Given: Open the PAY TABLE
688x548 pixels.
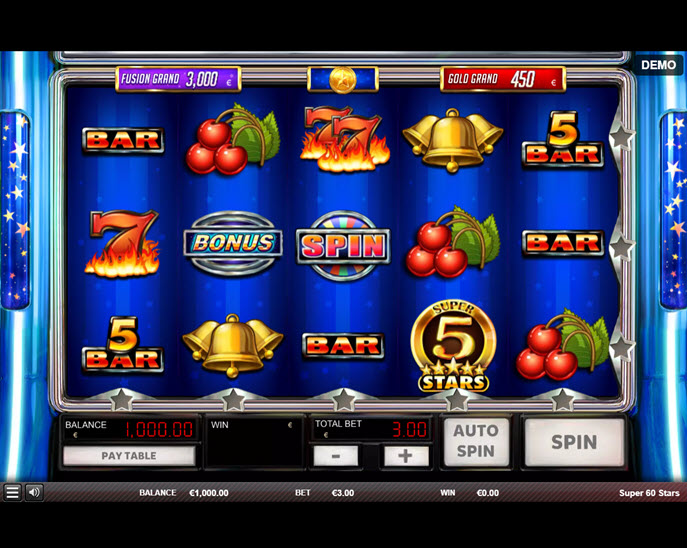Looking at the screenshot, I should tap(129, 456).
